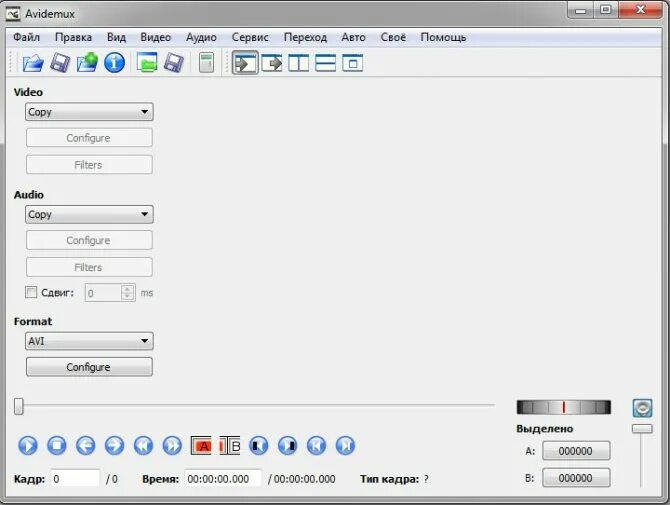The image size is (670, 505).
Task: Jump to first frame button
Action: point(316,446)
